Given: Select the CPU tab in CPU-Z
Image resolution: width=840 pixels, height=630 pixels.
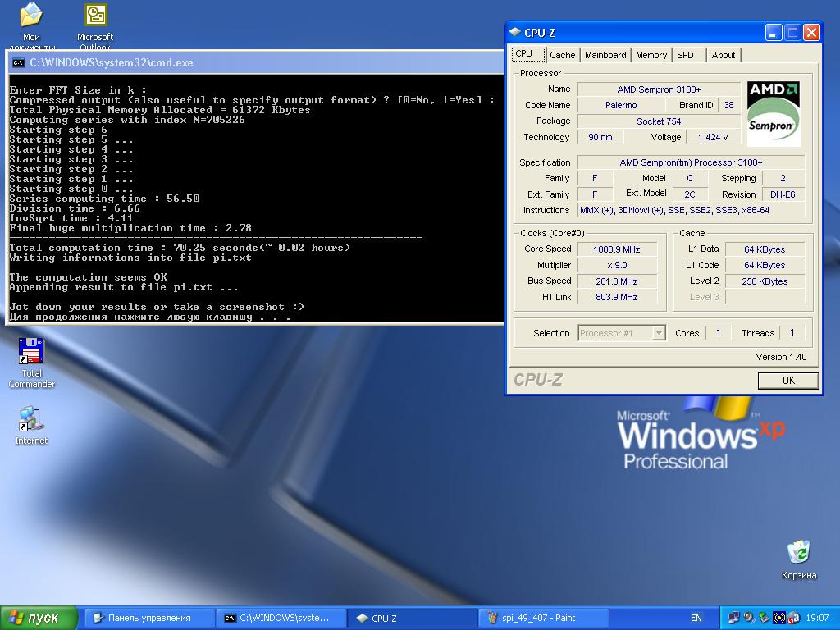Looking at the screenshot, I should tap(528, 54).
